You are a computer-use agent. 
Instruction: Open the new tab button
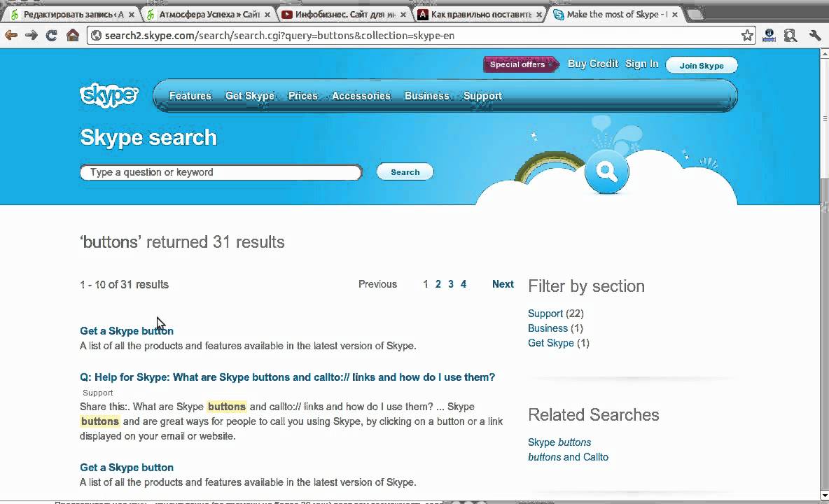696,14
